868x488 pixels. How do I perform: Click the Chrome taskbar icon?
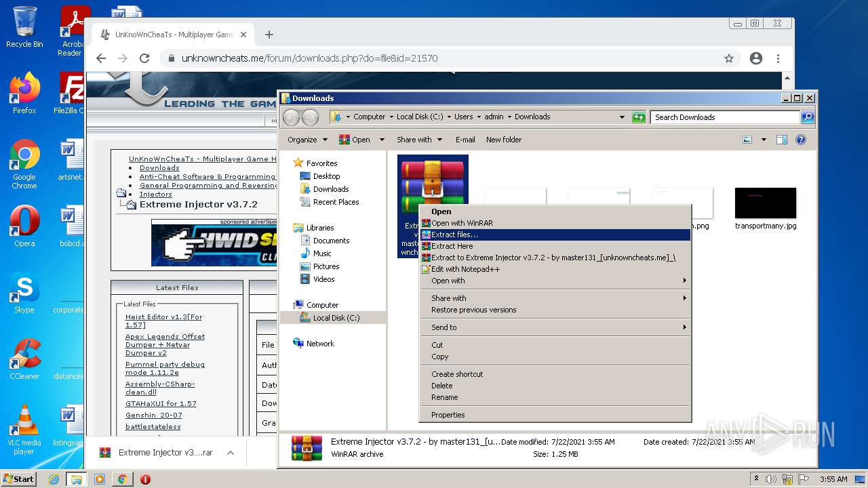123,479
